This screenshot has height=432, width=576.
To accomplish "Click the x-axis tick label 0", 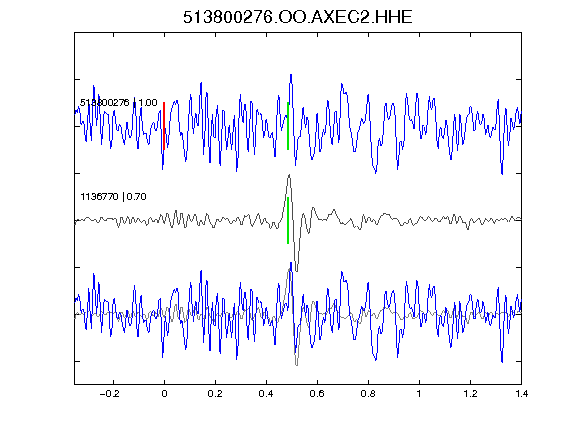I will [x=164, y=394].
